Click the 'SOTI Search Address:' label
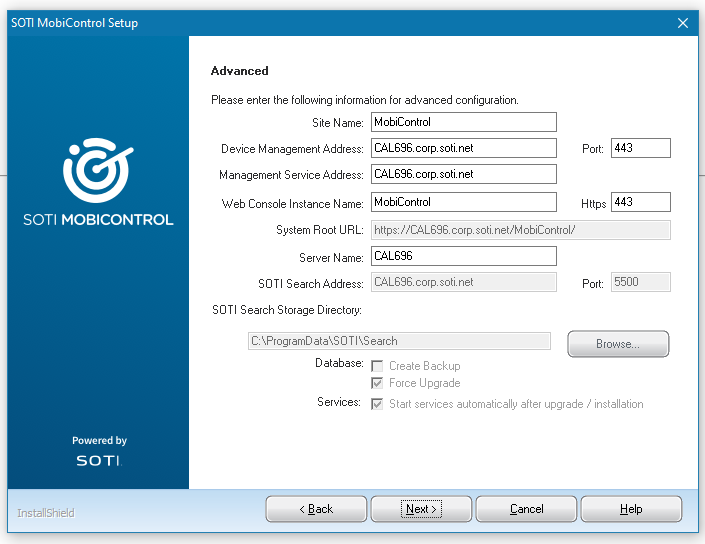The image size is (705, 544). 311,284
